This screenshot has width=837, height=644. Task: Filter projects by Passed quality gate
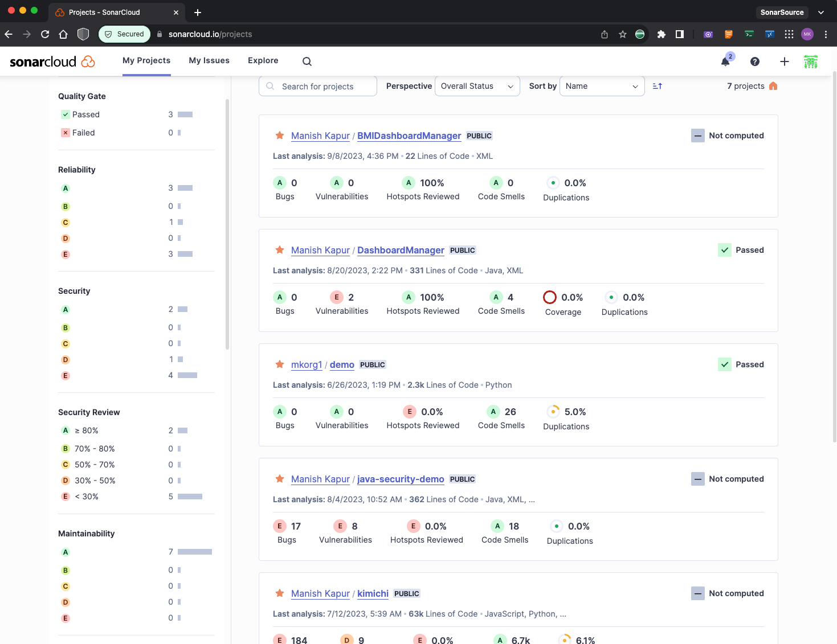(86, 114)
